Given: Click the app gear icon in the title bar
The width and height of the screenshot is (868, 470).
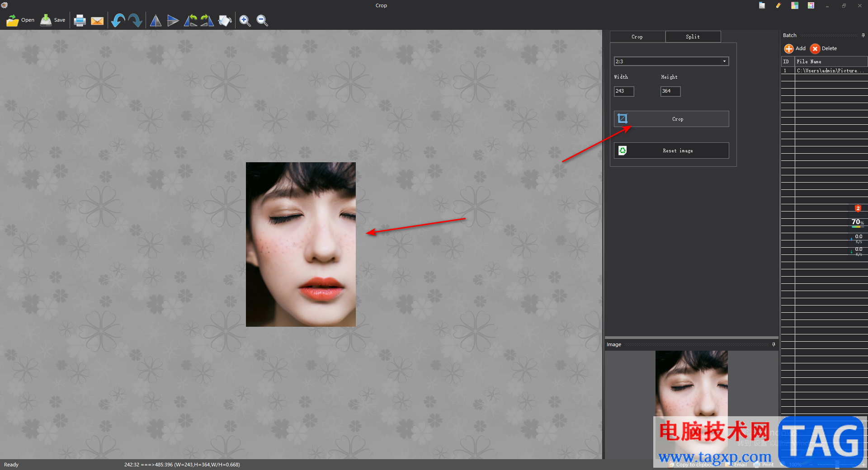Looking at the screenshot, I should point(5,5).
